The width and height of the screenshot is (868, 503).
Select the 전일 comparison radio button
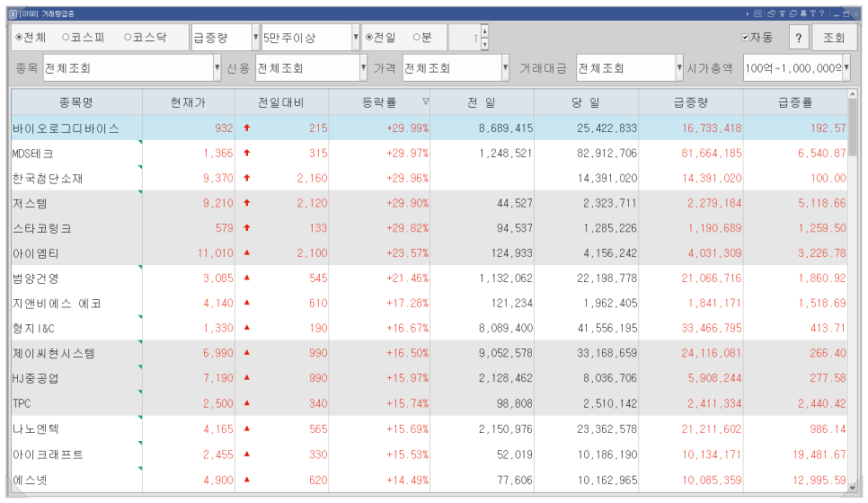pyautogui.click(x=369, y=37)
